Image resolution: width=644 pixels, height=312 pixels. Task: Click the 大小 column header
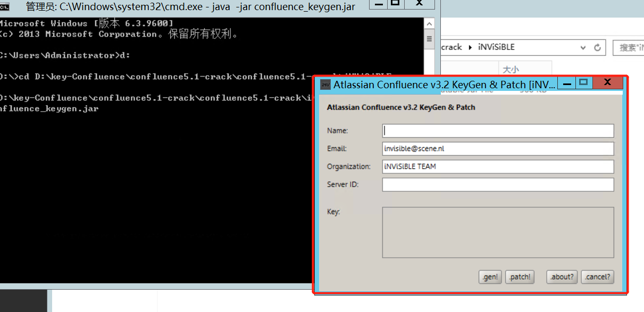click(x=511, y=70)
